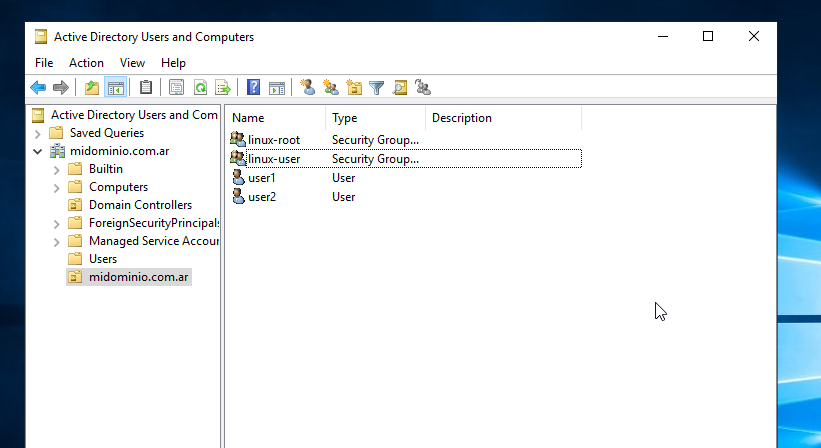Image resolution: width=821 pixels, height=448 pixels.
Task: Click the User type cell for user2
Action: tap(343, 196)
